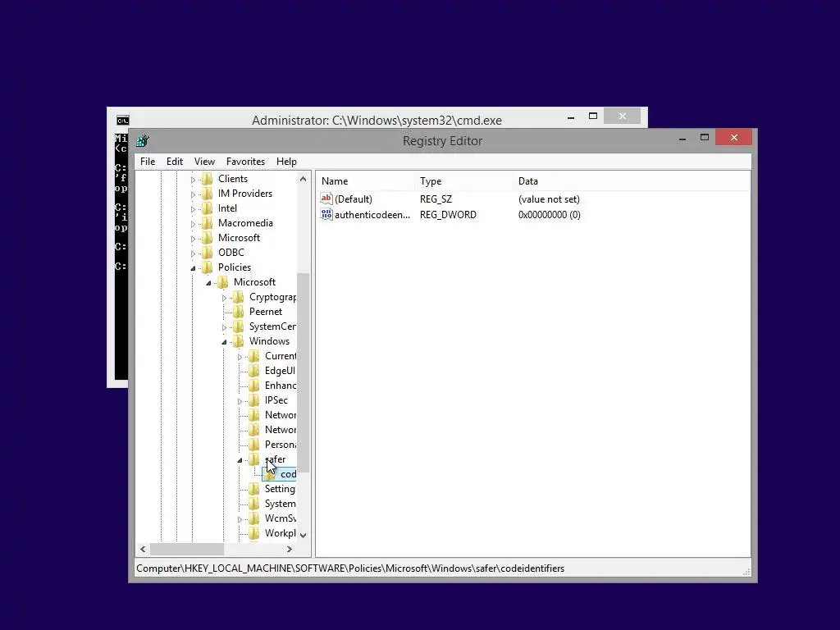This screenshot has height=630, width=840.
Task: Select the Microsoft key under Policies
Action: click(254, 282)
